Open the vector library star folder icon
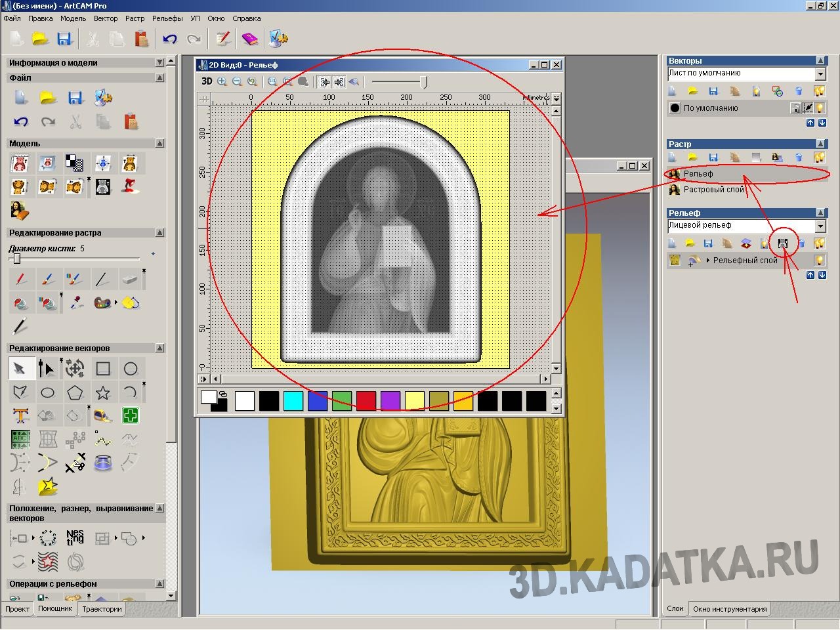Viewport: 840px width, 630px height. pyautogui.click(x=47, y=486)
